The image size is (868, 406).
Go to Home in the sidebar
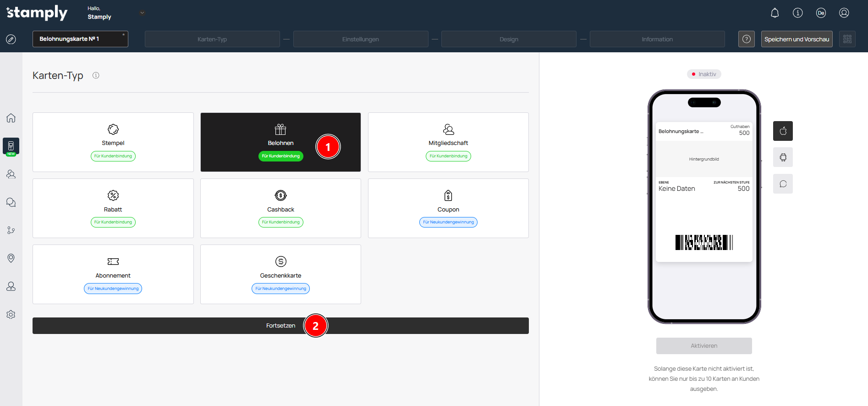point(11,118)
